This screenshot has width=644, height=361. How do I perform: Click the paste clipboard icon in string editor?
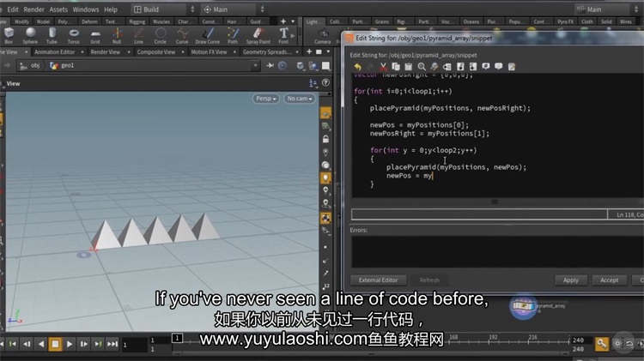point(409,67)
